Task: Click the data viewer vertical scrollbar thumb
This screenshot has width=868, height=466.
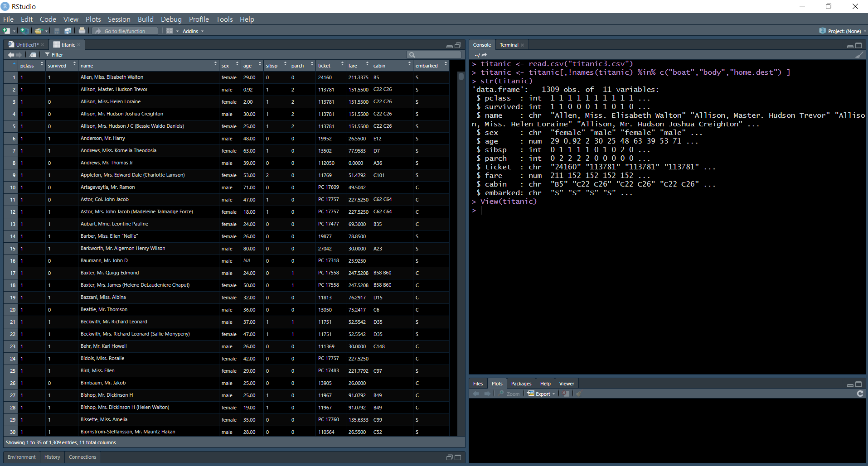Action: pyautogui.click(x=461, y=76)
